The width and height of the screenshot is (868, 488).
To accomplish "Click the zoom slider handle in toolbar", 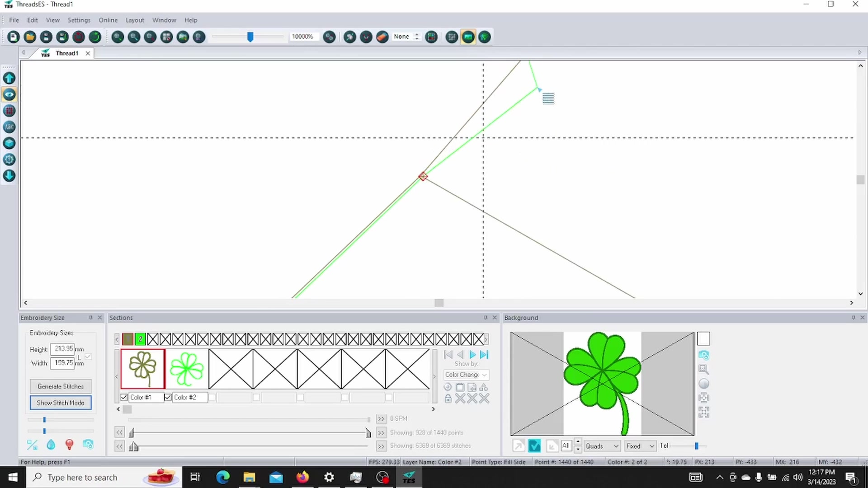I will click(250, 37).
